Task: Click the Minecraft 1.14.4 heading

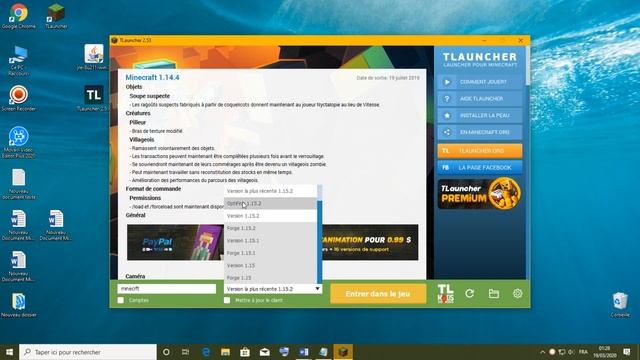Action: (152, 78)
